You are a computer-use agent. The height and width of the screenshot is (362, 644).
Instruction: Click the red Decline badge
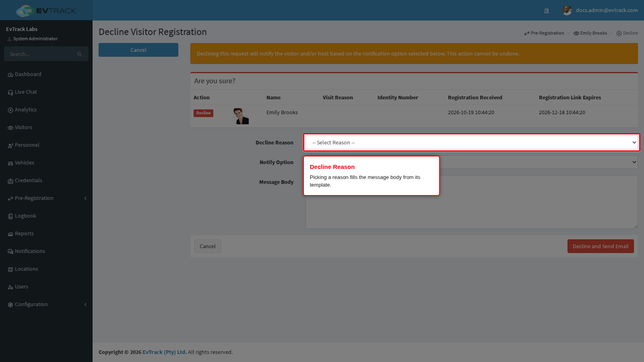point(204,113)
